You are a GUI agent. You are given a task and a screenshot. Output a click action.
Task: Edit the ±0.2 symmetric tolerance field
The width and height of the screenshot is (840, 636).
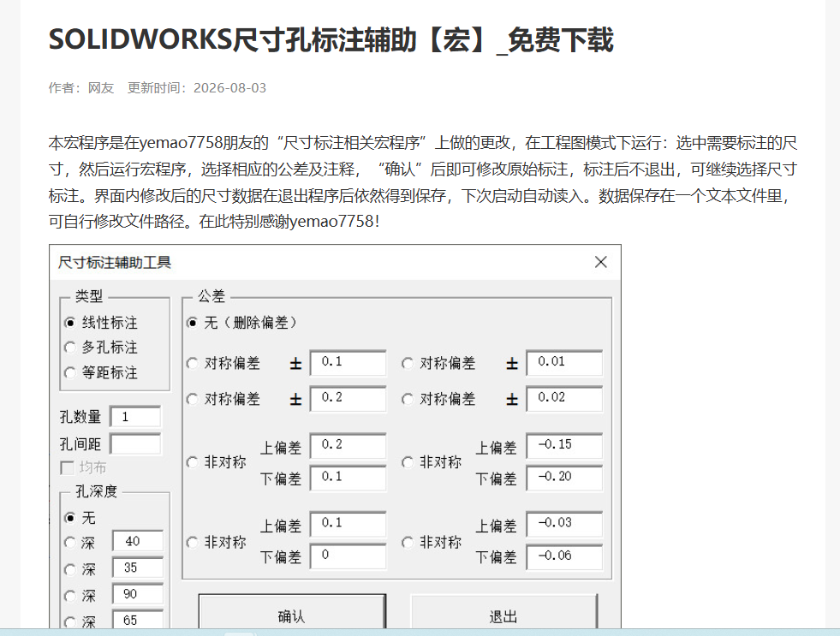(348, 398)
